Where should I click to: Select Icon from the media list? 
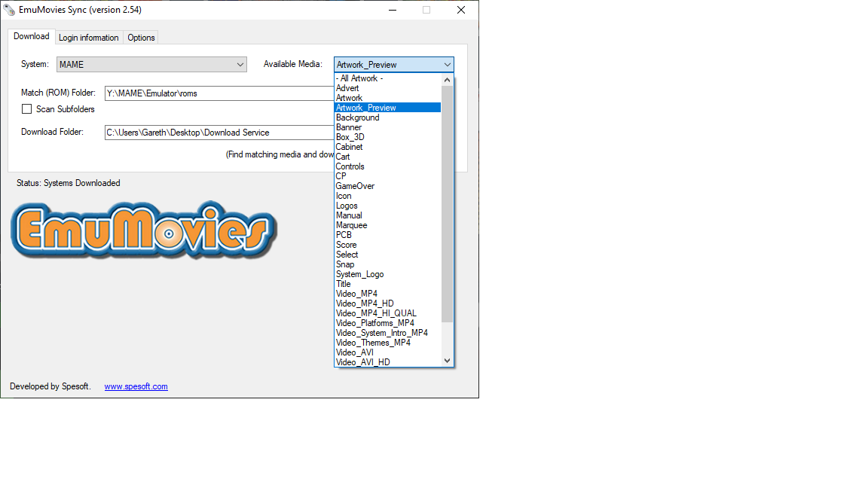[388, 196]
